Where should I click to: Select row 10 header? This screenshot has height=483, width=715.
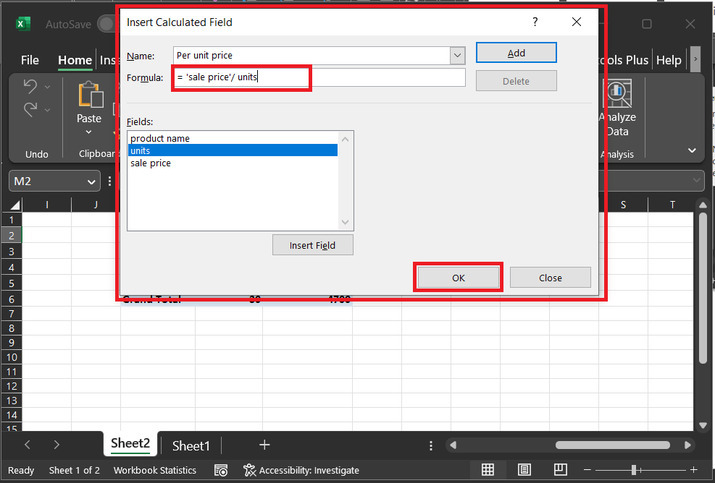(x=11, y=357)
